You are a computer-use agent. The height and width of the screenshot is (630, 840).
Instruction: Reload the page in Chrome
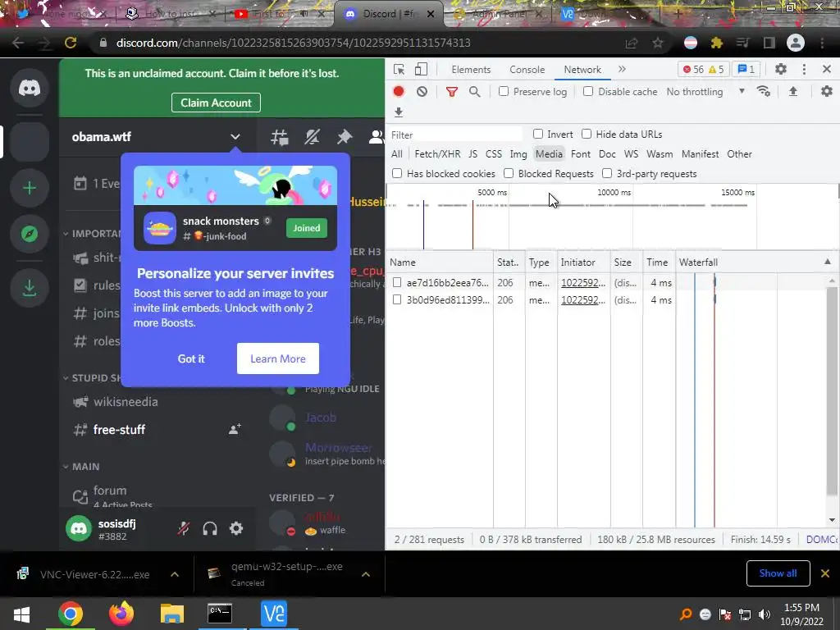click(71, 43)
